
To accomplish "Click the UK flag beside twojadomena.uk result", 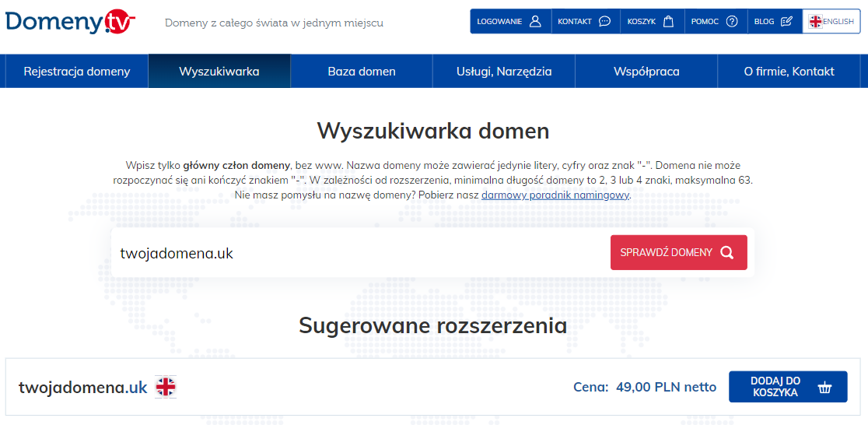I will click(166, 387).
